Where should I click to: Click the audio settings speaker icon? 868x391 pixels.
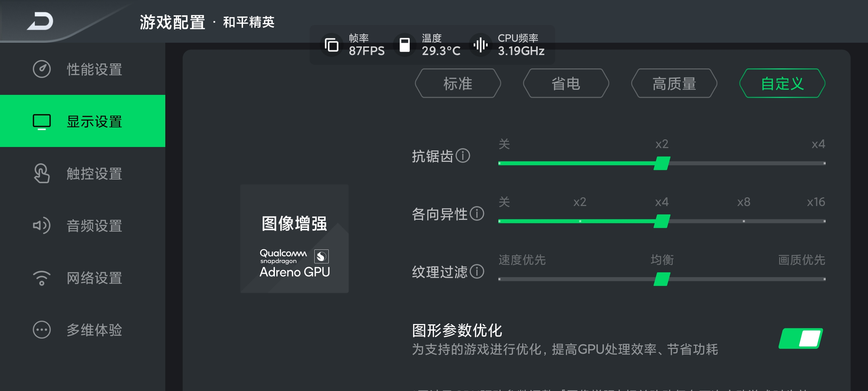point(42,226)
